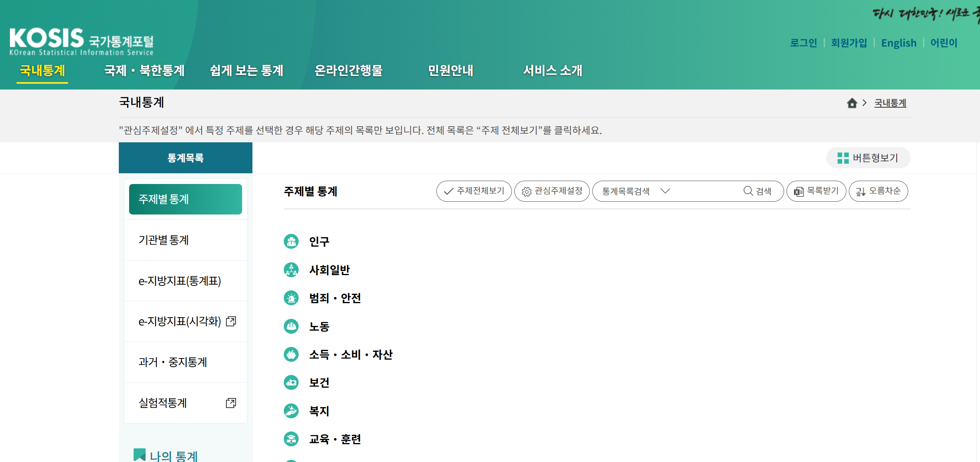Screen dimensions: 980x462
Task: Click the home icon in breadcrumb
Action: click(852, 103)
